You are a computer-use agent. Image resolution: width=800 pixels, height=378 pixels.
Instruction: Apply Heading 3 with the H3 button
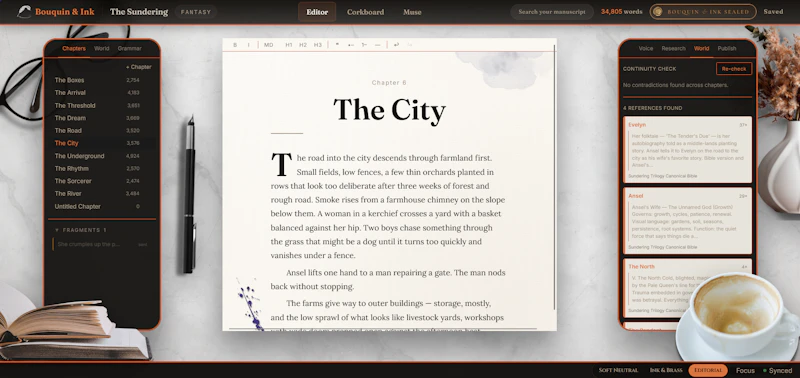pyautogui.click(x=317, y=45)
